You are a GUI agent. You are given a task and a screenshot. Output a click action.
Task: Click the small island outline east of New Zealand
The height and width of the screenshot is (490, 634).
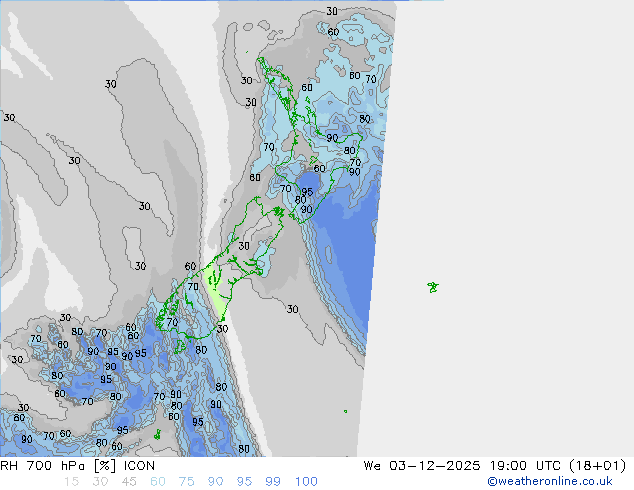(433, 287)
